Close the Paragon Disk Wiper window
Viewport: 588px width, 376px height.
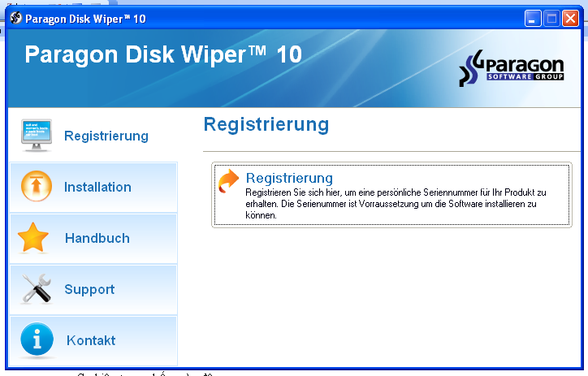[570, 19]
